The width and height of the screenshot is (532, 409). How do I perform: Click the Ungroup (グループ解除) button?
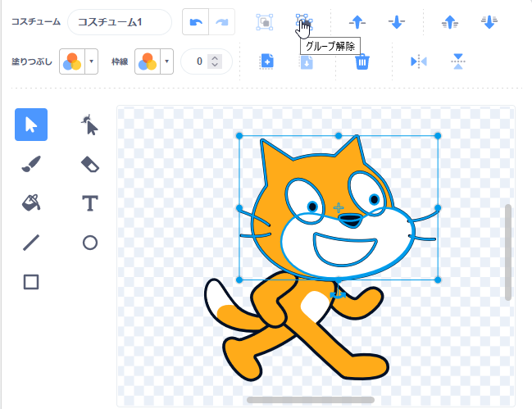pos(303,22)
